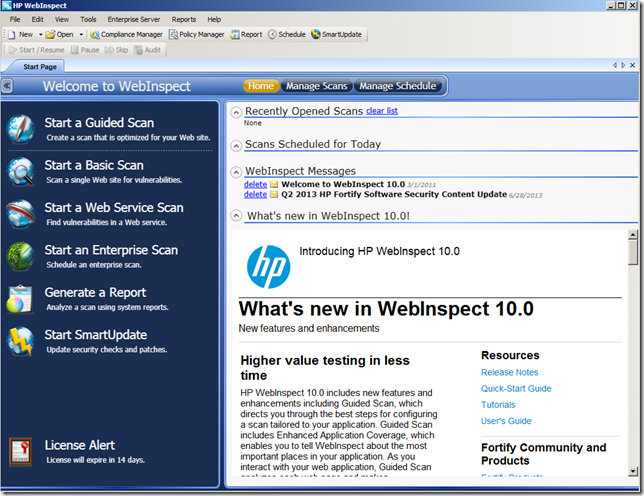Open Policy Manager from the toolbar

coord(197,34)
